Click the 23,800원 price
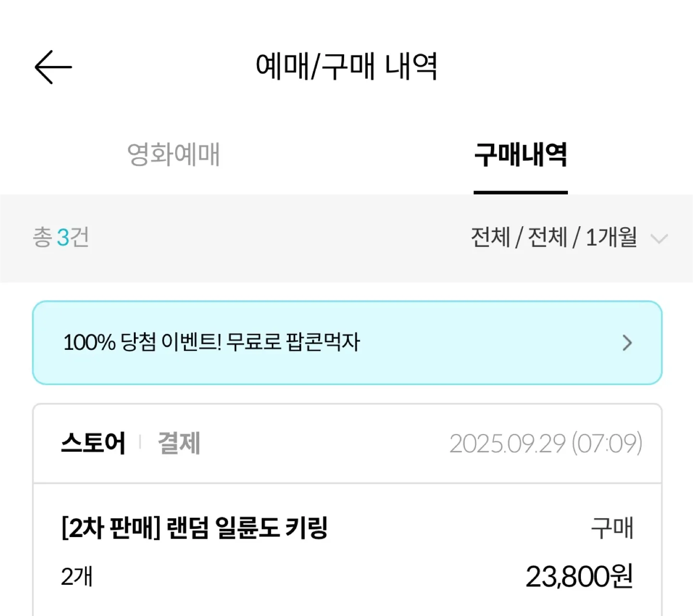The width and height of the screenshot is (693, 616). [x=579, y=577]
